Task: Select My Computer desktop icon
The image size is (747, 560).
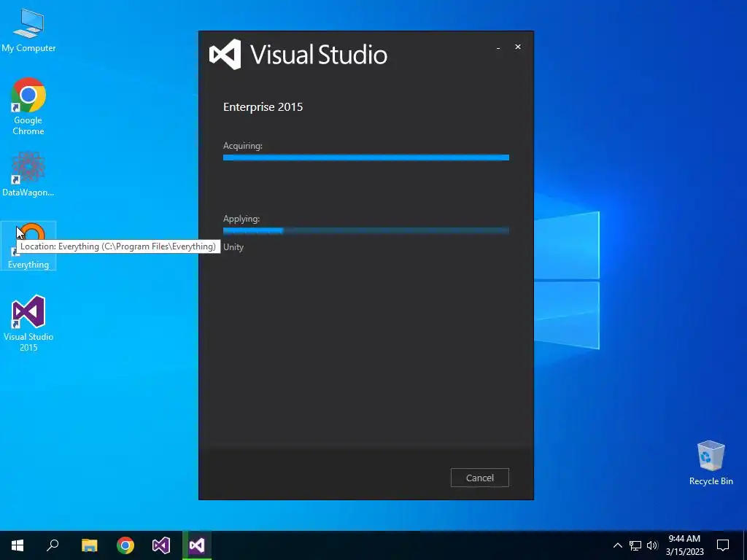Action: [x=28, y=31]
